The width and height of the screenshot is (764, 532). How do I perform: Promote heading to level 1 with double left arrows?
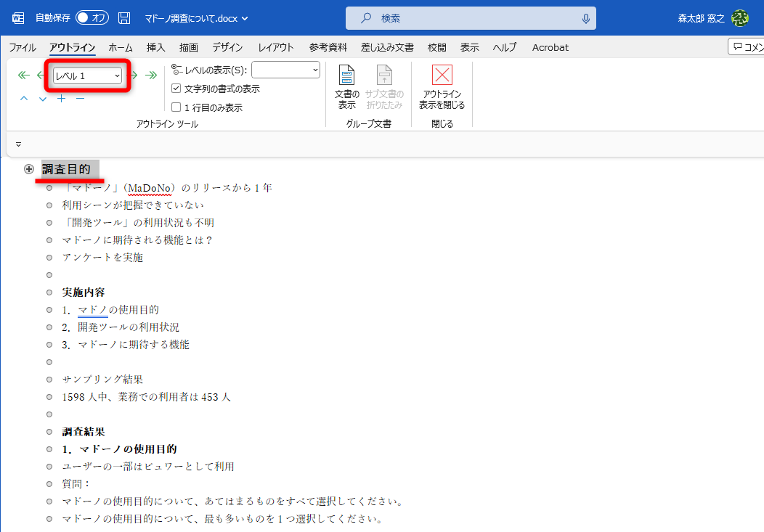[x=23, y=75]
